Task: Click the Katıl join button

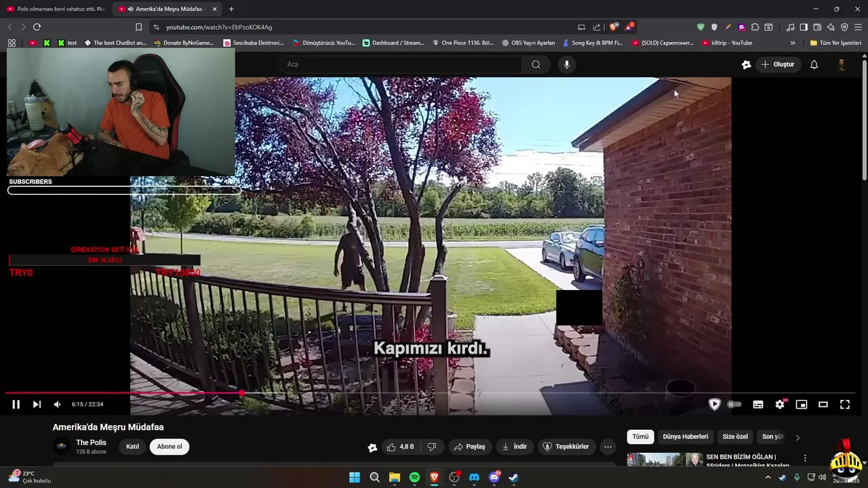Action: [x=132, y=447]
